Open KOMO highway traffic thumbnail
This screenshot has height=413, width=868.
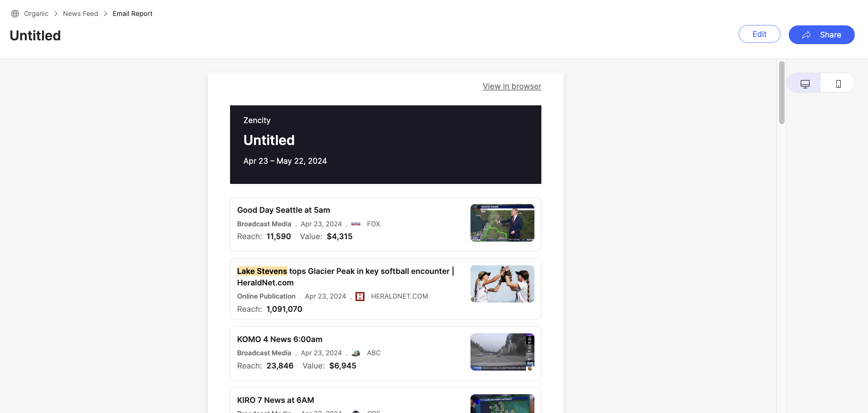(502, 352)
